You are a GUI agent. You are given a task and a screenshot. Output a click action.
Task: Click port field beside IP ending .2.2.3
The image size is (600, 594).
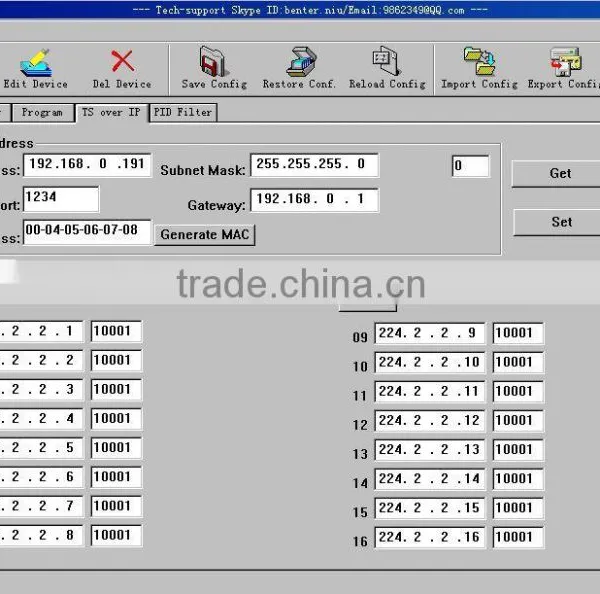pyautogui.click(x=116, y=390)
